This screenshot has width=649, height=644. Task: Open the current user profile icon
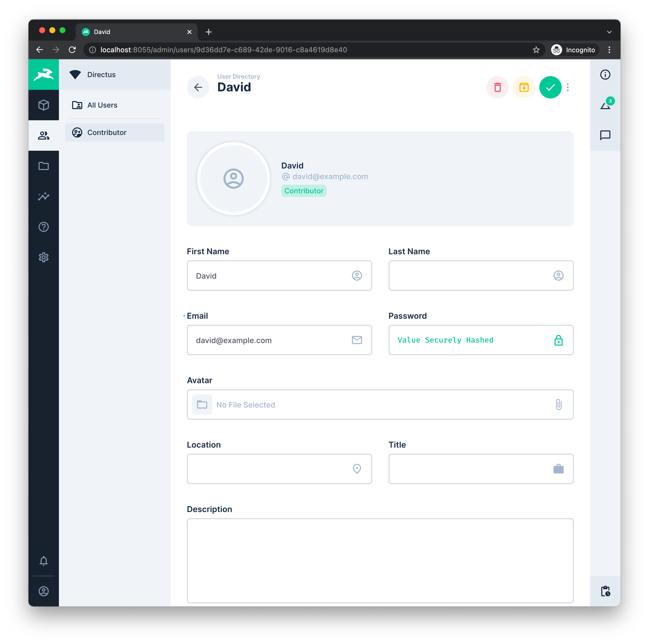[x=44, y=591]
